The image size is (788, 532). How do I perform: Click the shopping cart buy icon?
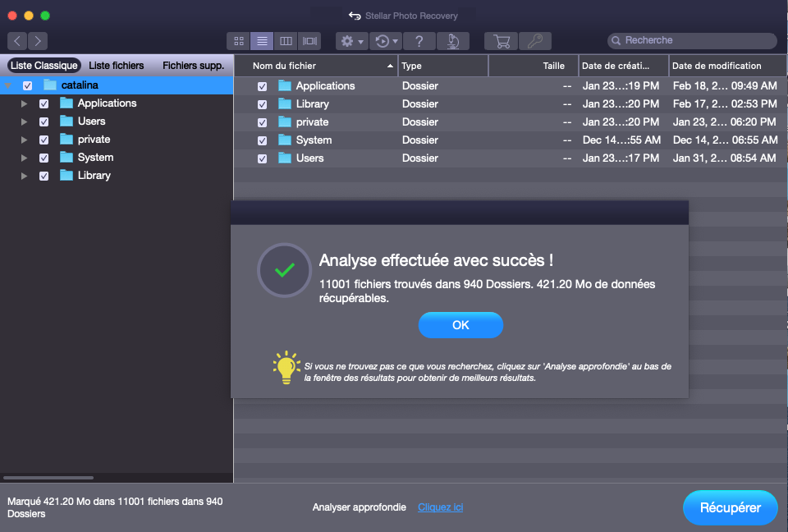click(501, 41)
